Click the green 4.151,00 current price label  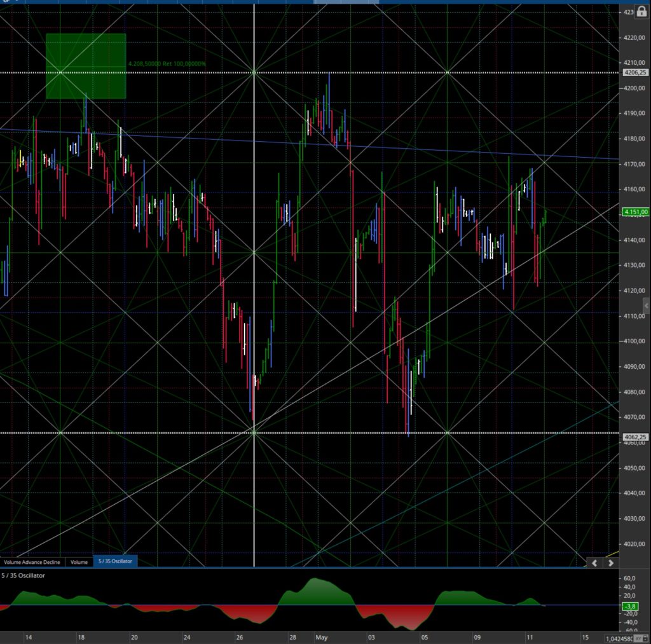635,212
